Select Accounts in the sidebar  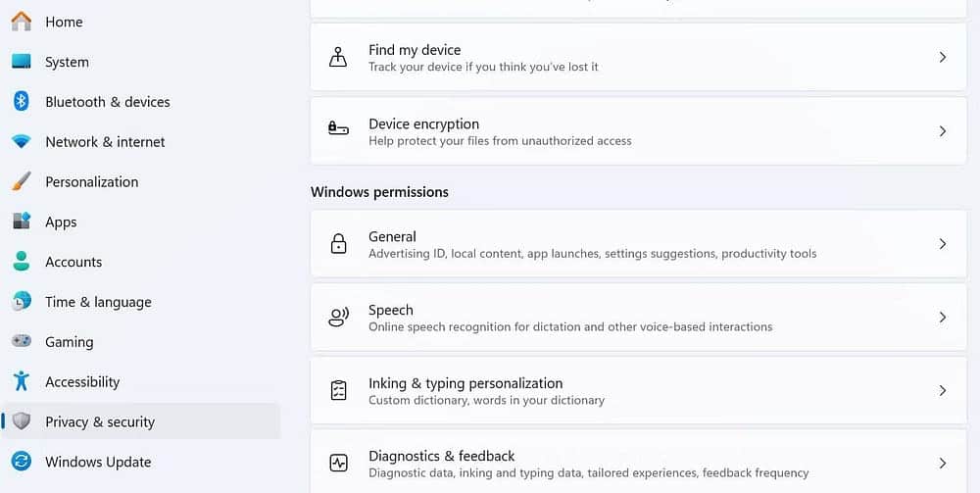click(x=73, y=262)
